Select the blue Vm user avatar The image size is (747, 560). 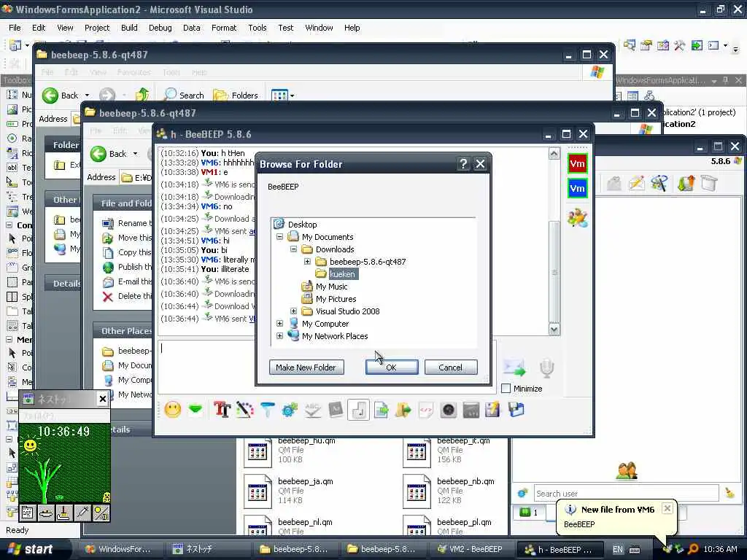pos(578,188)
